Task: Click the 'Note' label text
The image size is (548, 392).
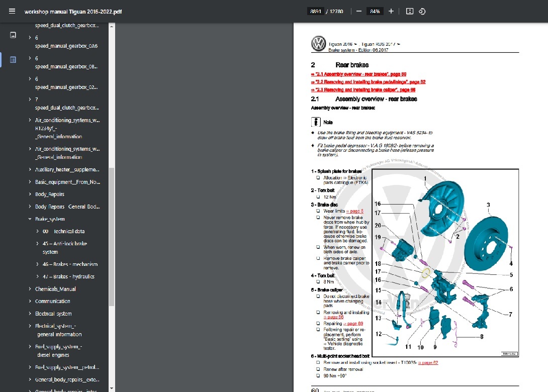Action: [x=328, y=122]
